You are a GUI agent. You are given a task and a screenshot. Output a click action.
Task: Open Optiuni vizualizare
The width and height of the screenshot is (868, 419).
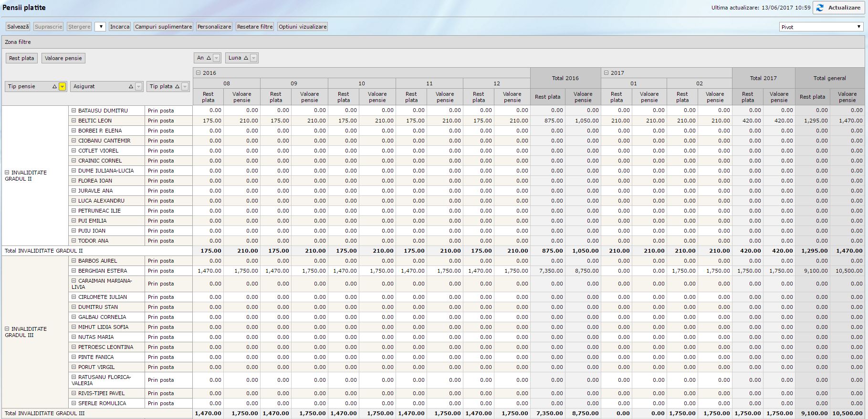coord(303,27)
